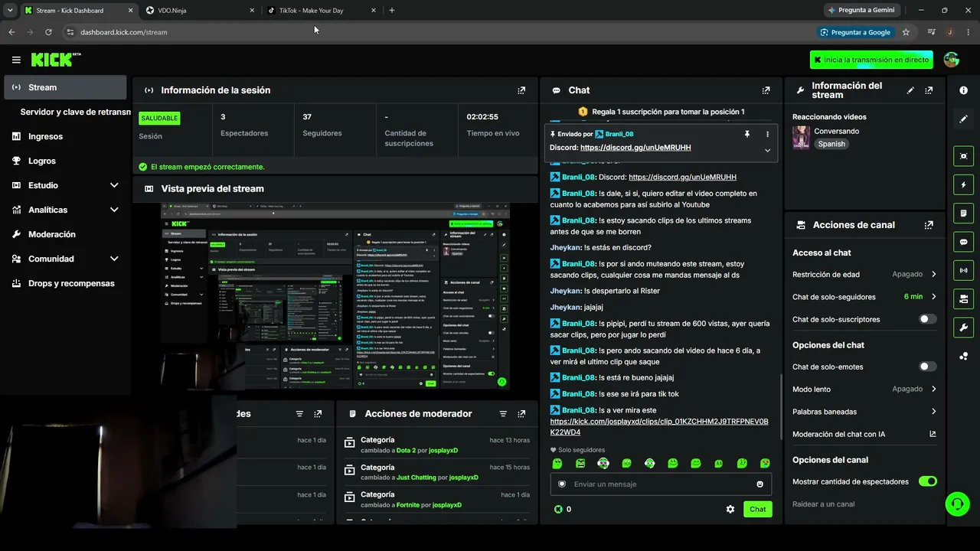Pop out the Chat panel
Image resolution: width=980 pixels, height=551 pixels.
pos(766,90)
